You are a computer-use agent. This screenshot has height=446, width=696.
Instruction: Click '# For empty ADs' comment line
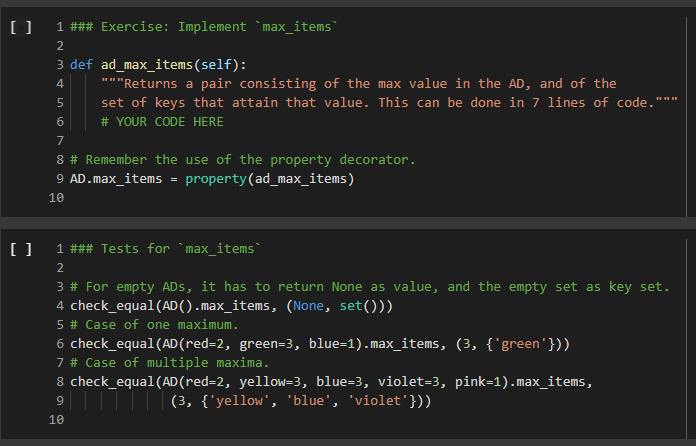pos(370,287)
